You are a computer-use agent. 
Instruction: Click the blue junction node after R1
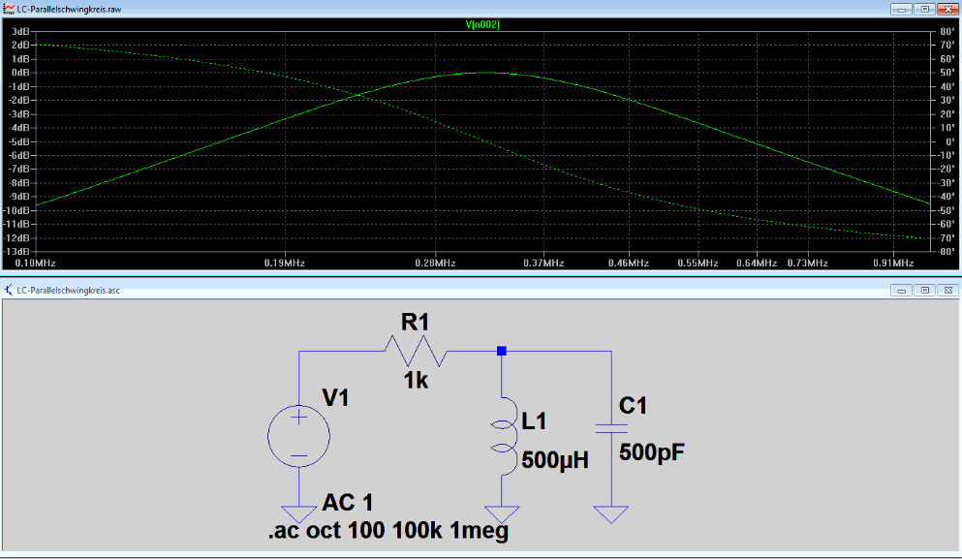click(x=501, y=351)
